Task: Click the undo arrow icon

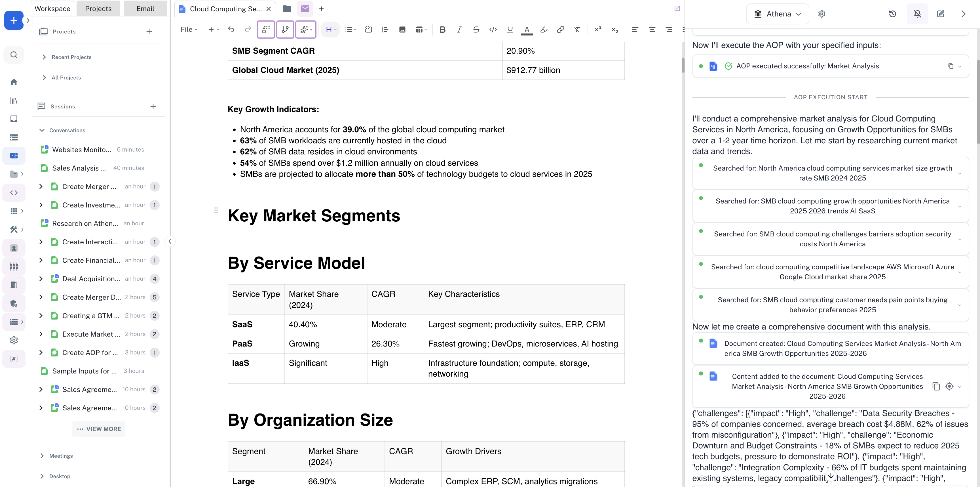Action: (231, 30)
